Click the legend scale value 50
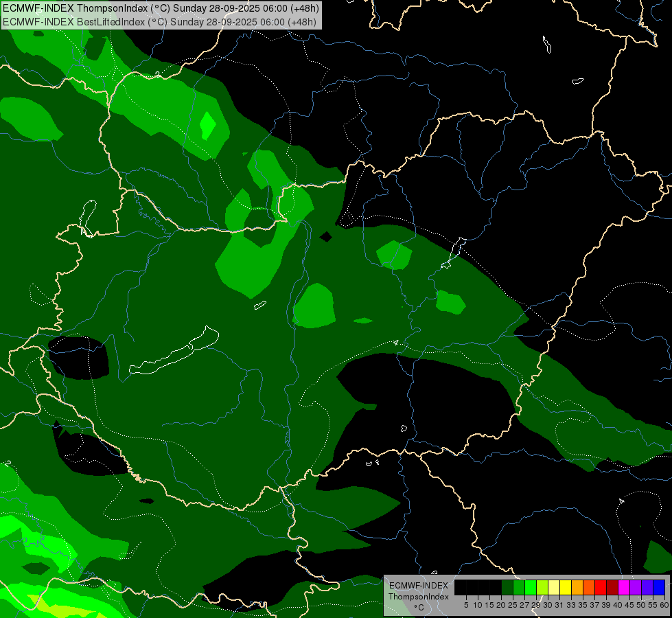The width and height of the screenshot is (672, 618). [x=640, y=605]
